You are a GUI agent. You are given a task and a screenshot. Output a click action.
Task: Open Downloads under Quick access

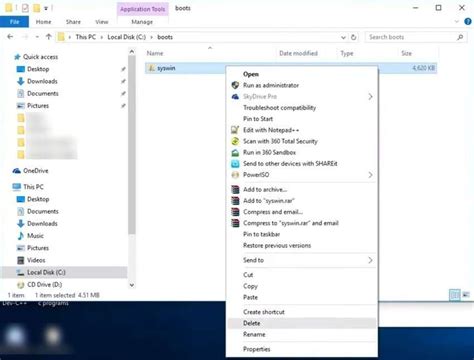pos(42,81)
